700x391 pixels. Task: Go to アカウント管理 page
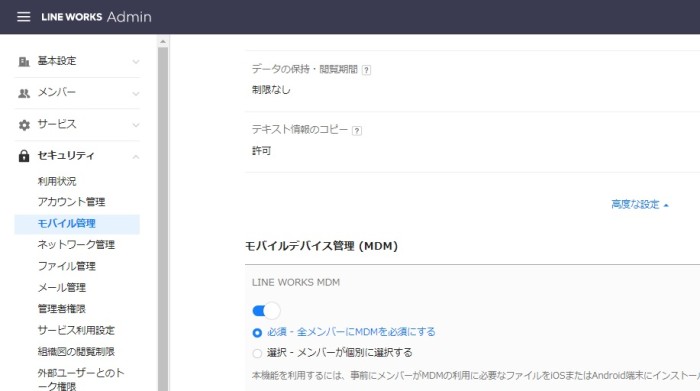(x=71, y=202)
